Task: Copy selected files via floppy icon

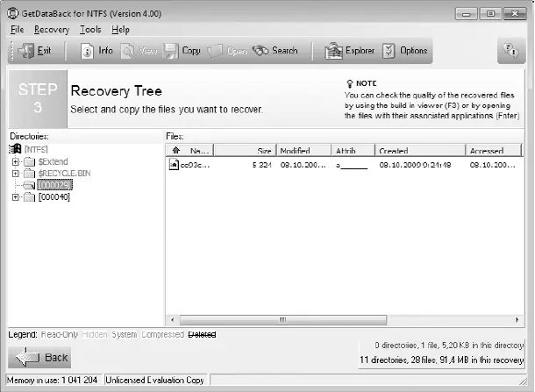Action: (170, 51)
